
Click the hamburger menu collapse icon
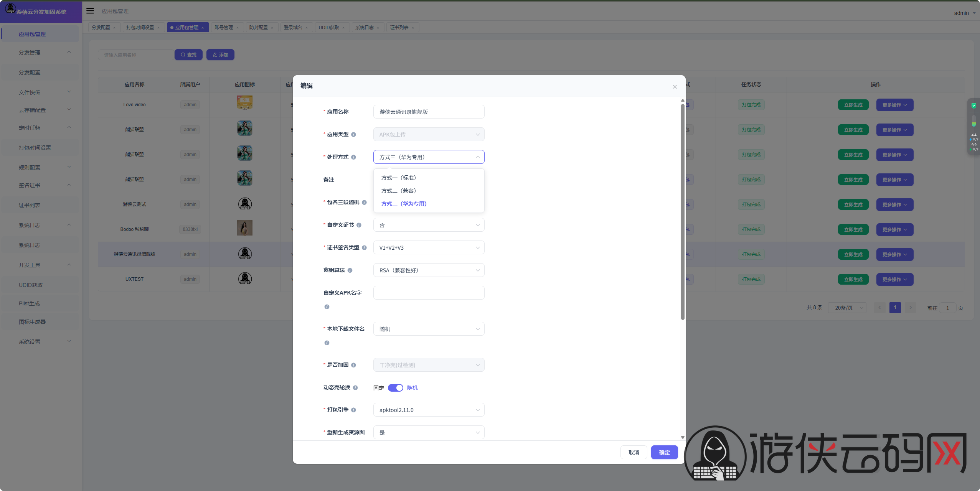(x=90, y=11)
